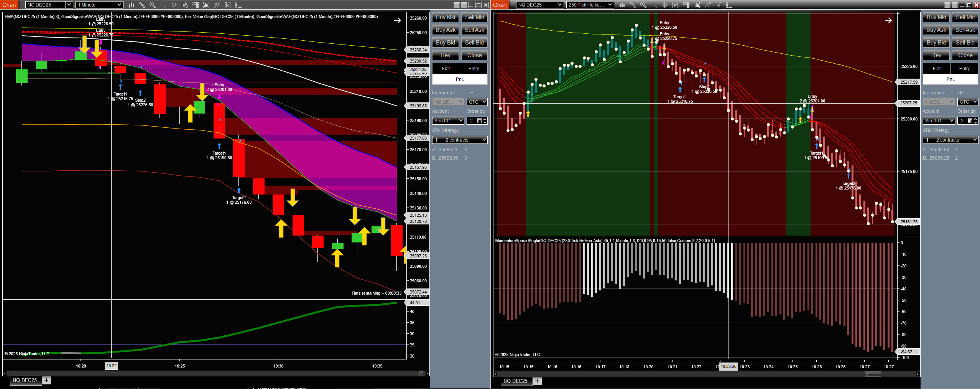Enable crosshair cursor on right chart toolbar
980x389 pixels.
pos(664,5)
